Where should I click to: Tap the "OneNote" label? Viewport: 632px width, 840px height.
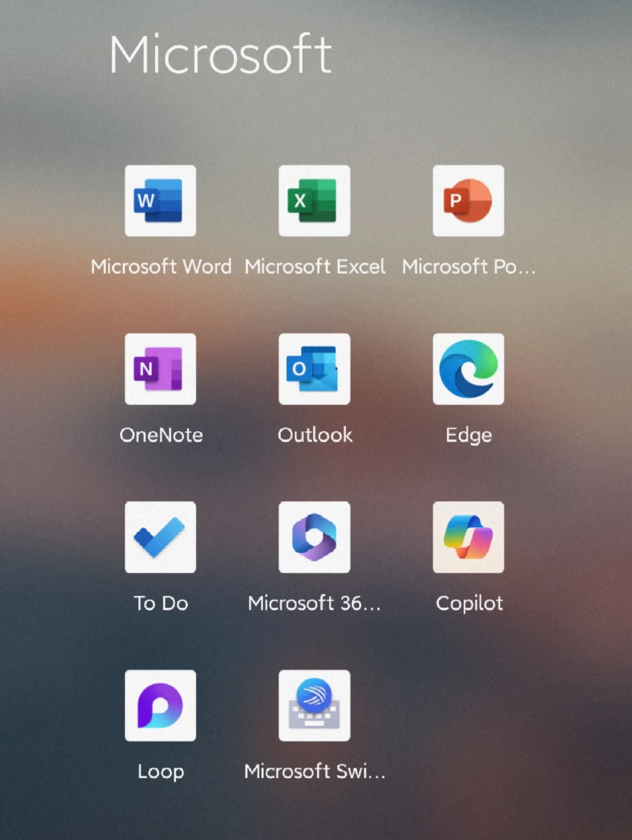tap(161, 435)
